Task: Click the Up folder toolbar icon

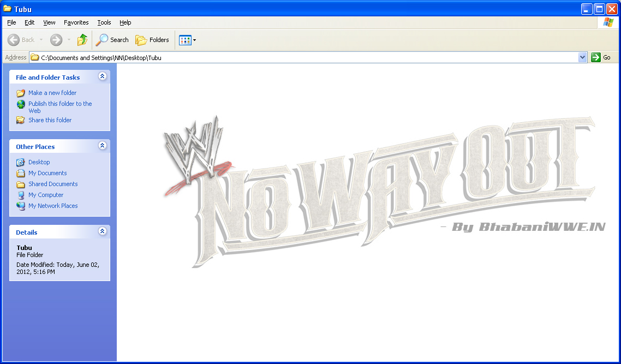Action: pyautogui.click(x=82, y=40)
